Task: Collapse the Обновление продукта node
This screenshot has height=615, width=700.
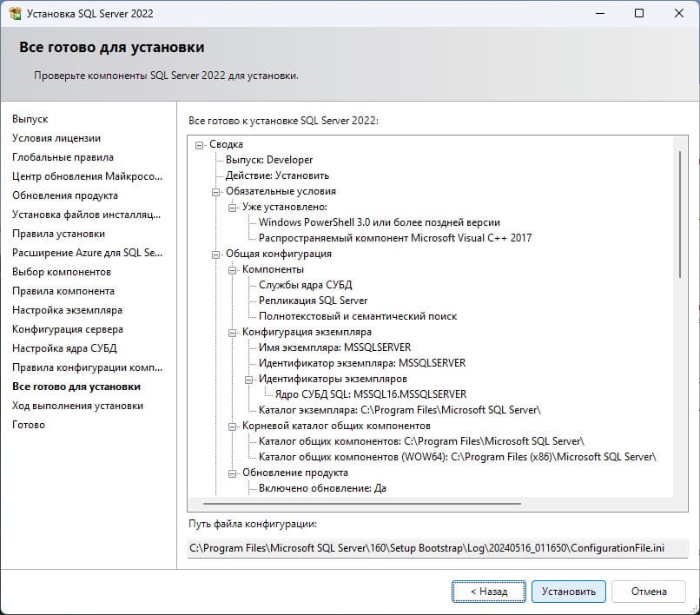Action: point(233,473)
